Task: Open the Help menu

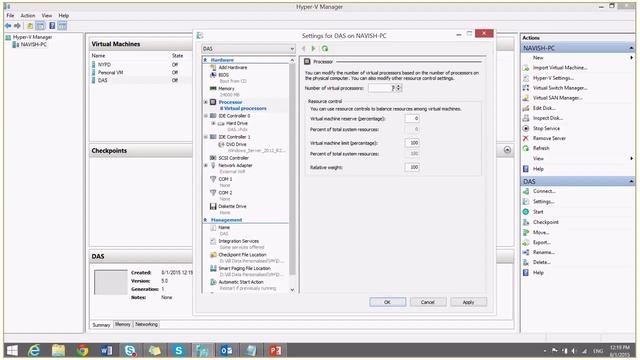Action: pyautogui.click(x=64, y=16)
